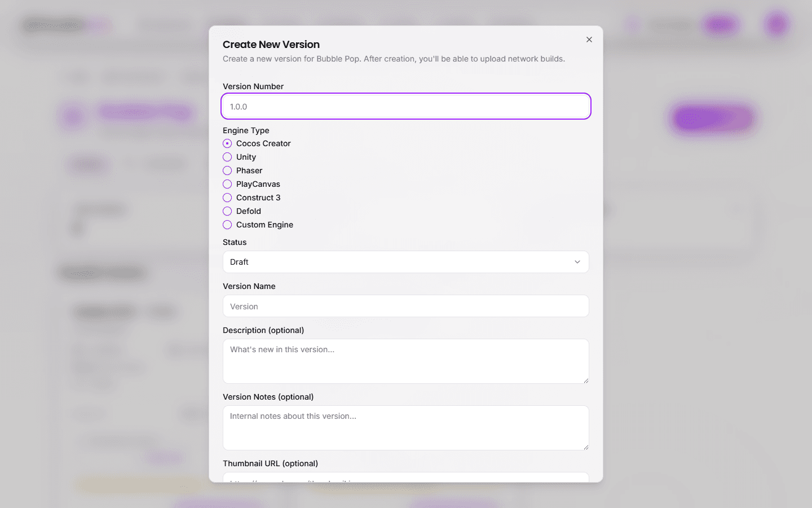Expand the Status selector via its chevron
Image resolution: width=812 pixels, height=508 pixels.
click(577, 262)
